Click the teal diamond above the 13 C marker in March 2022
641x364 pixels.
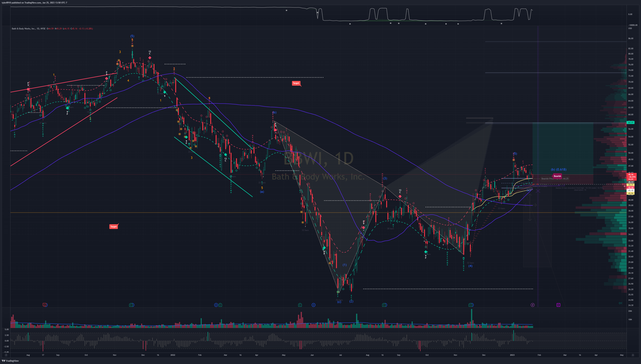pyautogui.click(x=225, y=155)
